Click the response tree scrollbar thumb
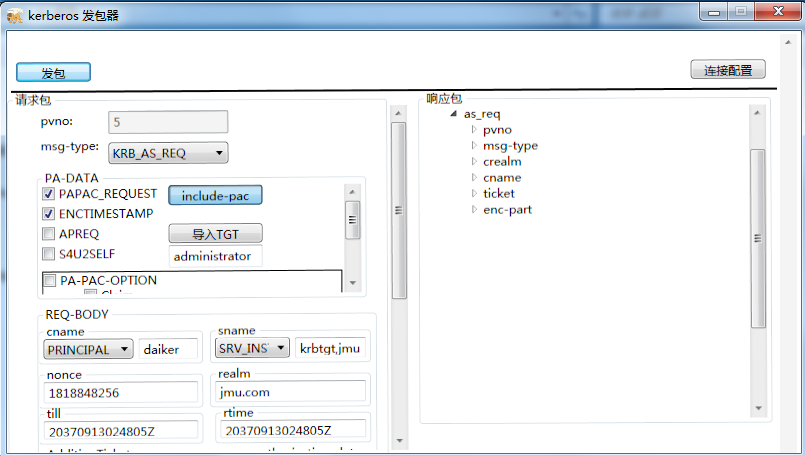805x456 pixels. (758, 238)
